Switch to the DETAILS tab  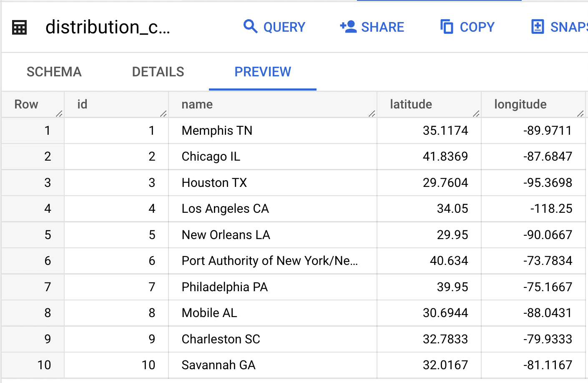coord(158,72)
